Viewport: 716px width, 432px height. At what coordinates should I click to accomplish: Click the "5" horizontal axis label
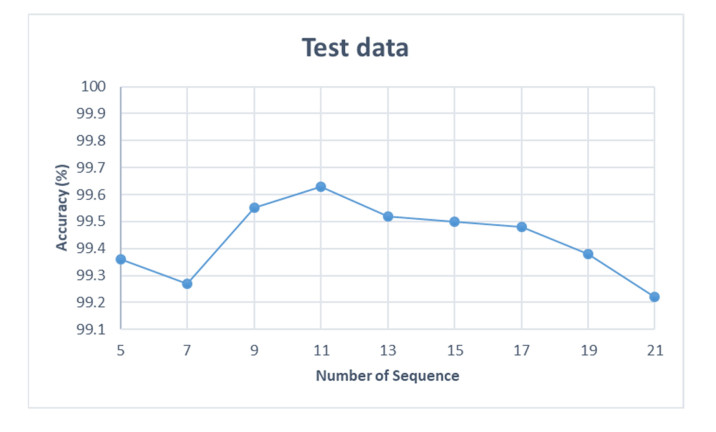pos(121,350)
